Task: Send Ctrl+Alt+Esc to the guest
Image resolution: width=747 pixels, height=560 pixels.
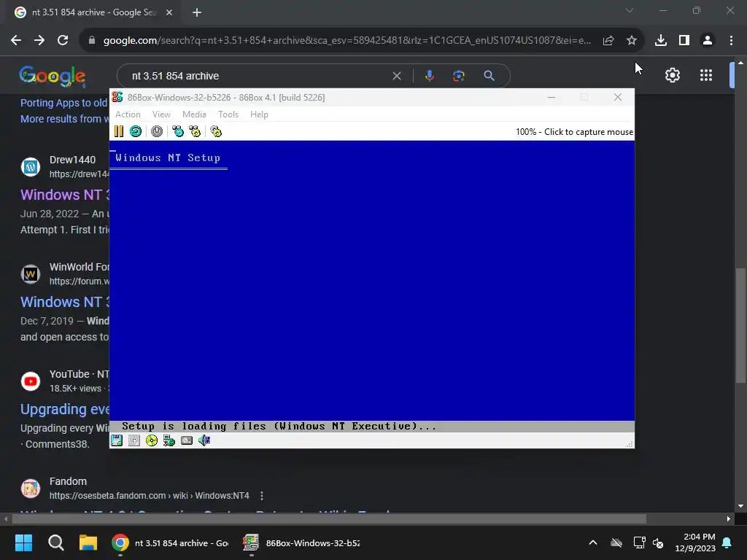Action: coord(195,131)
